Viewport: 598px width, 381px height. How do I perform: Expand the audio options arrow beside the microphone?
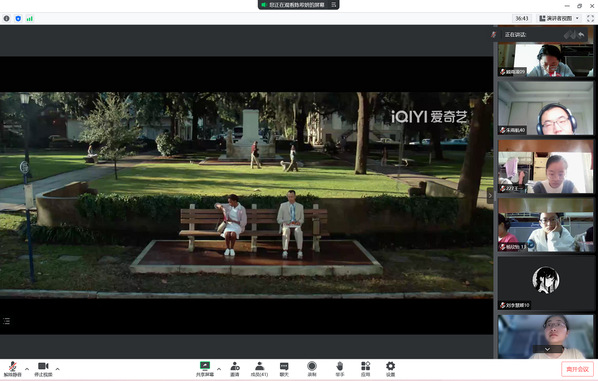pyautogui.click(x=27, y=369)
